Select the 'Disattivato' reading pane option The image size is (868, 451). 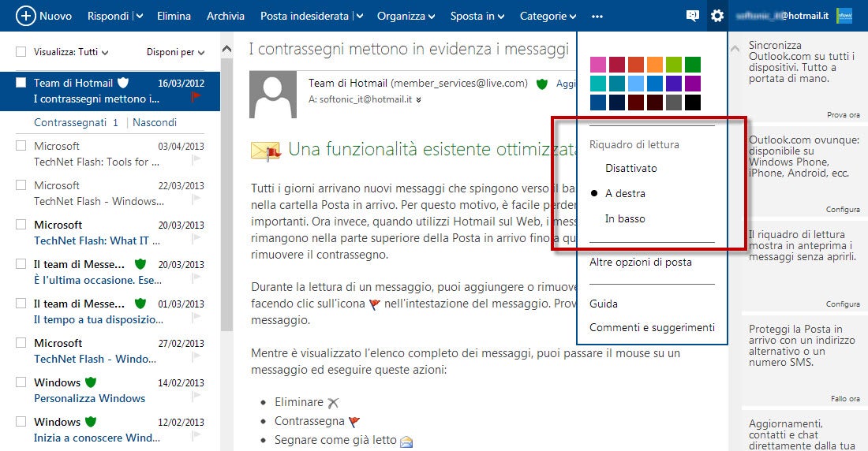click(630, 168)
